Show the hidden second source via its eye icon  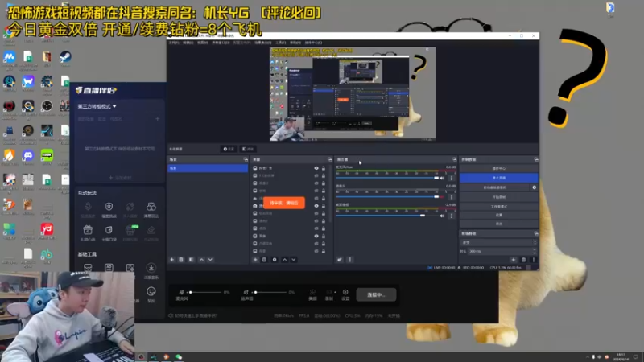click(316, 175)
